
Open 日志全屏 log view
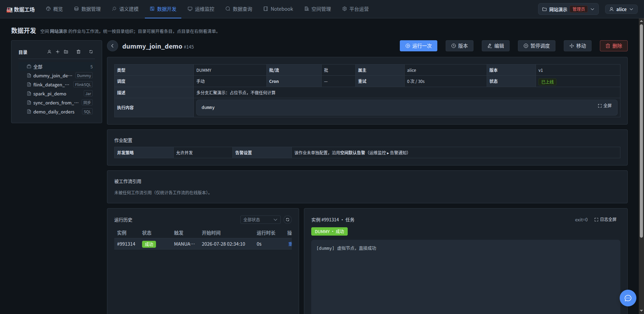pos(605,220)
